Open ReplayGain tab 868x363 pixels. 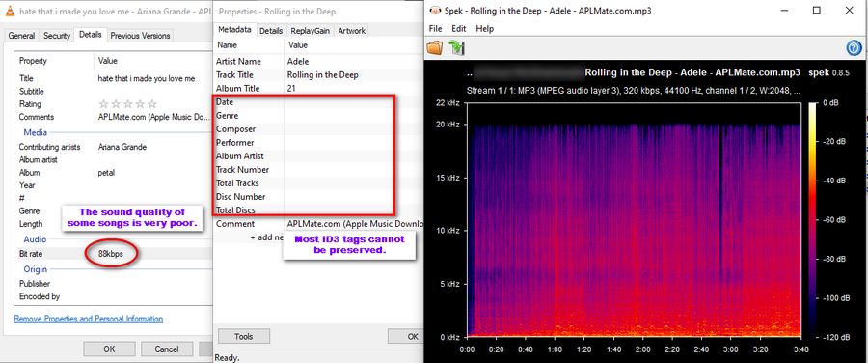[310, 31]
